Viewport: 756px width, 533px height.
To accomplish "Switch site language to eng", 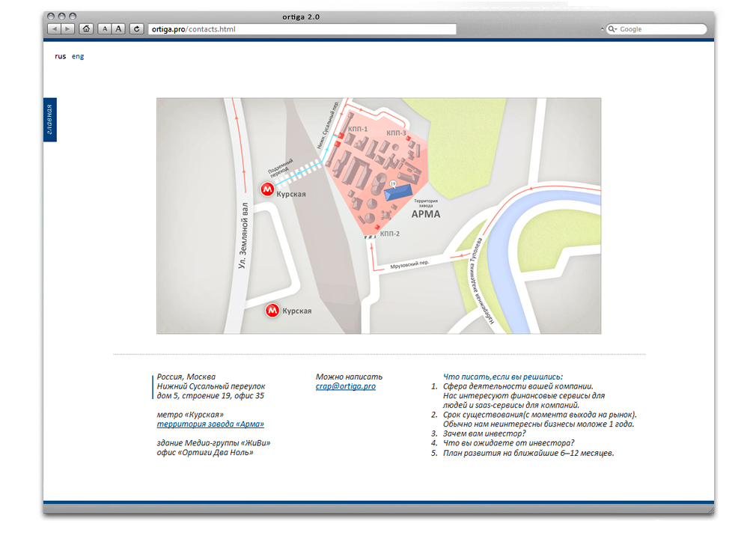I will coord(78,57).
